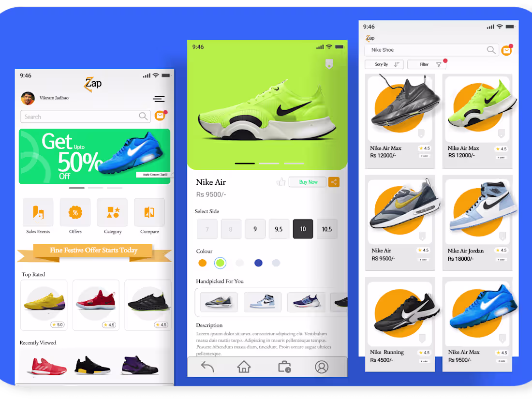Open the Sory By sort dropdown
The height and width of the screenshot is (399, 532).
(x=384, y=64)
